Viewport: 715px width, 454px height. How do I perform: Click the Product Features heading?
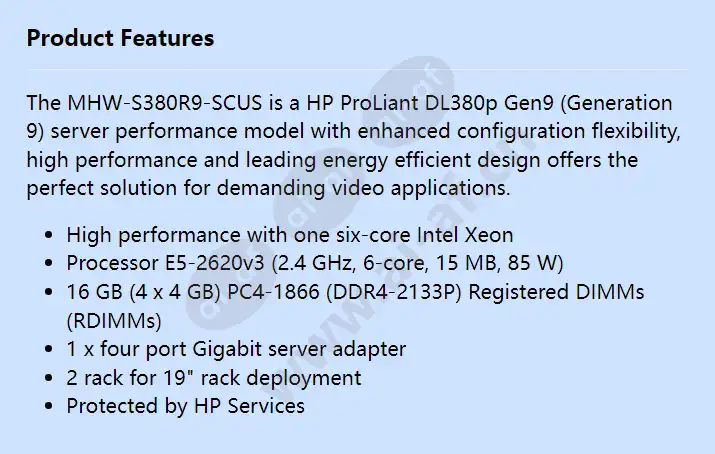(120, 38)
